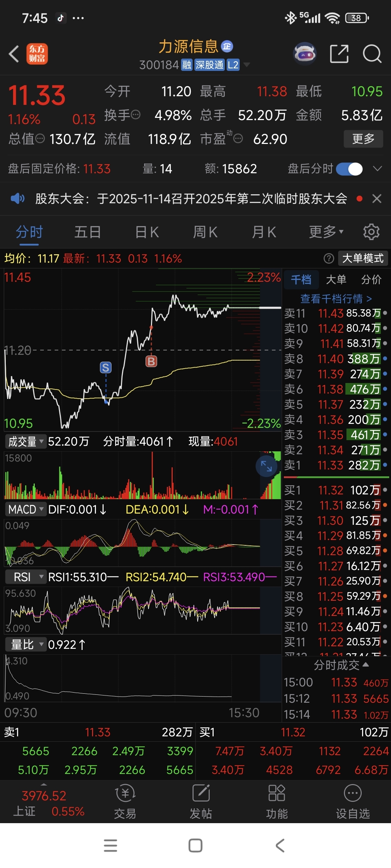Expand stock code dropdown triangle

(x=247, y=65)
